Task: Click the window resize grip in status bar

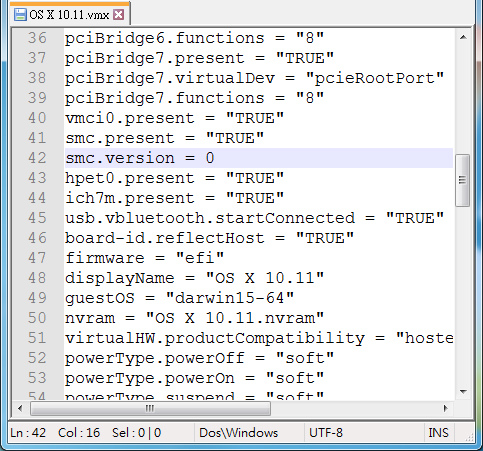Action: pos(469,437)
